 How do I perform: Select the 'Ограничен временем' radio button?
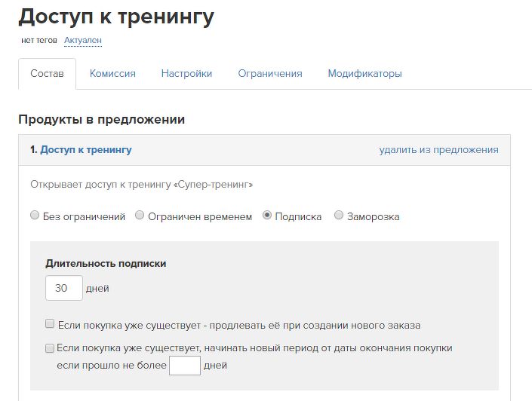[x=140, y=216]
